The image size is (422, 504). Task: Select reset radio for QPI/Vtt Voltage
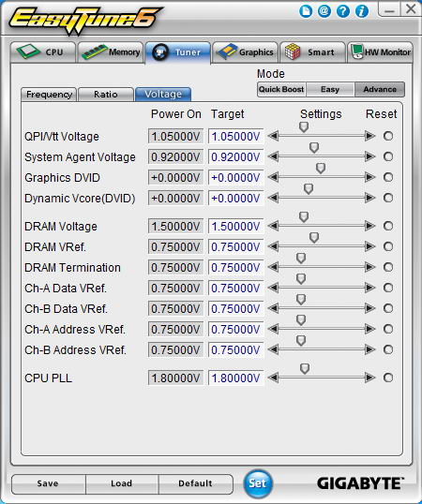pyautogui.click(x=388, y=136)
